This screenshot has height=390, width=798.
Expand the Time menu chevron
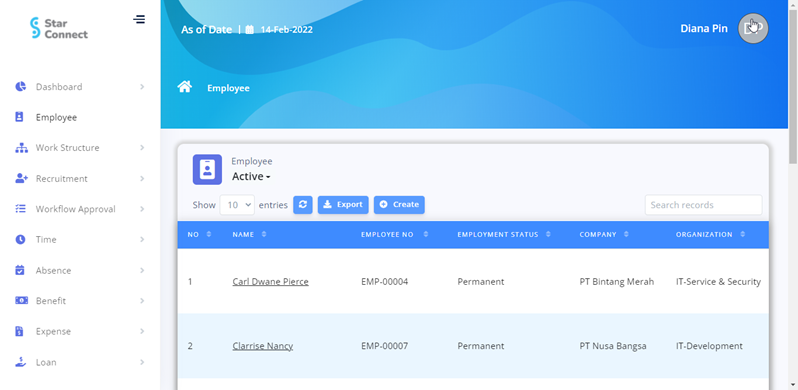pos(142,239)
